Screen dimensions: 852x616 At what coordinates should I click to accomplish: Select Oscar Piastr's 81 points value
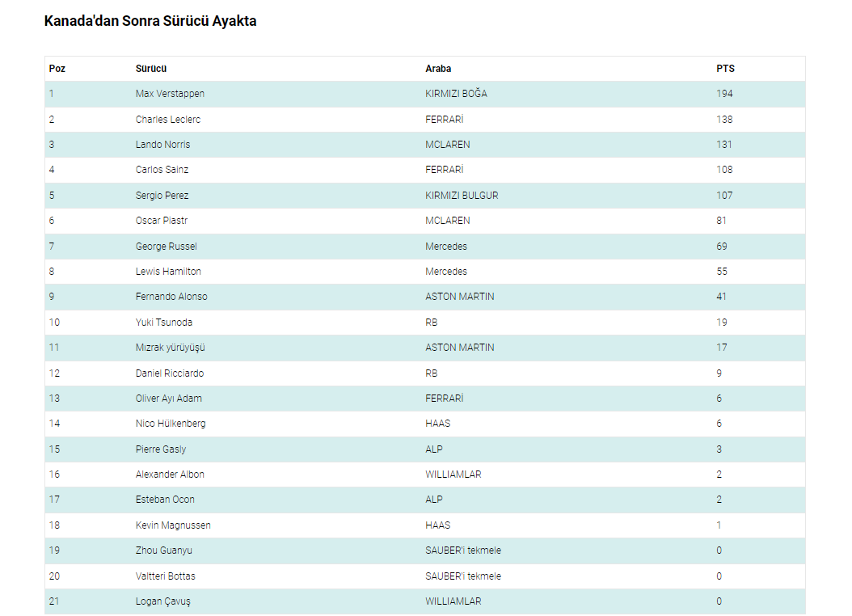click(721, 221)
